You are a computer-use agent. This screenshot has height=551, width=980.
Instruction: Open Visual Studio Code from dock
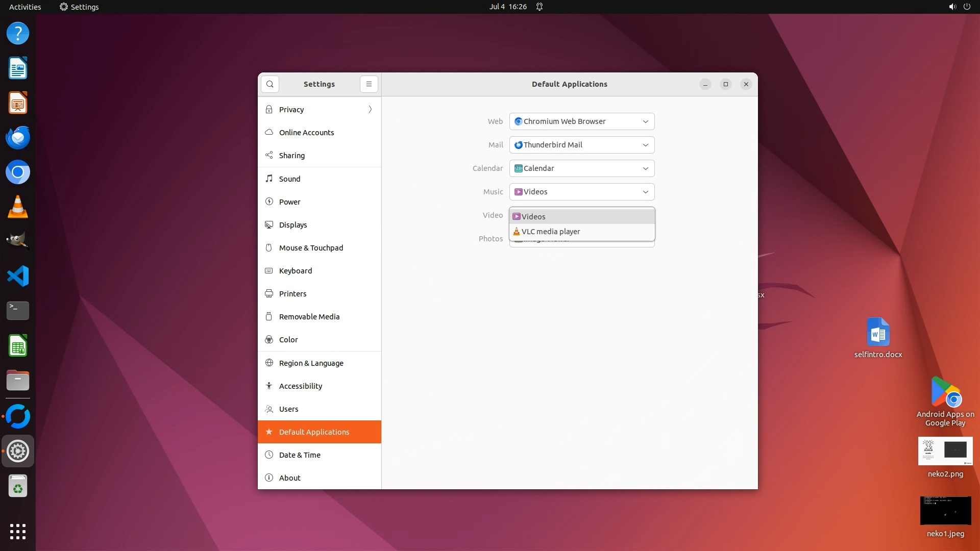pos(18,276)
